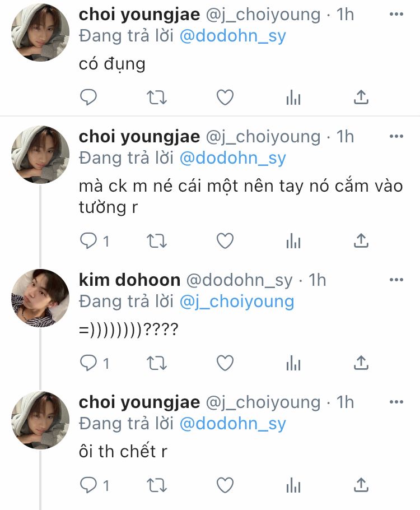Open @j_choiyoung mention link in kim dohoon's reply
Viewport: 420px width, 510px height.
(236, 302)
